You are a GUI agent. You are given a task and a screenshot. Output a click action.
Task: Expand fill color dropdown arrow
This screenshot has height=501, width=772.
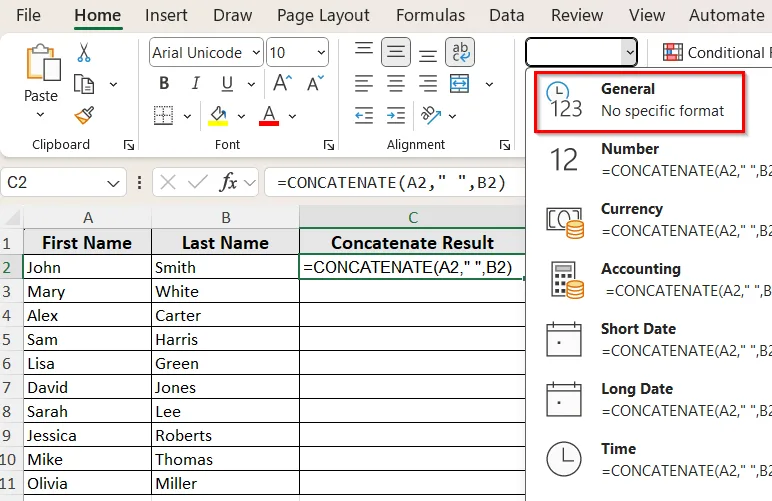(241, 117)
